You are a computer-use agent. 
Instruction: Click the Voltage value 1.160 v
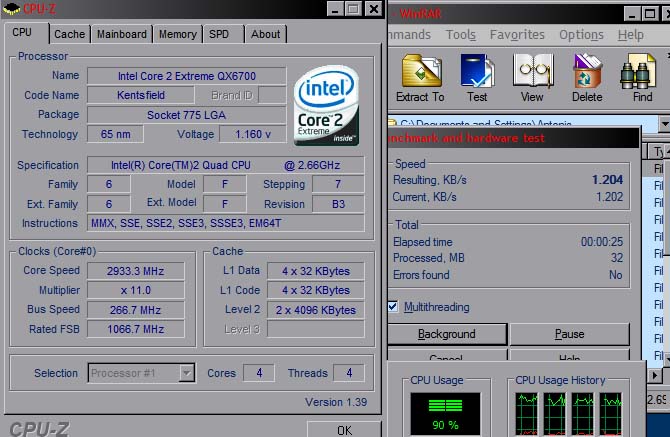[253, 134]
